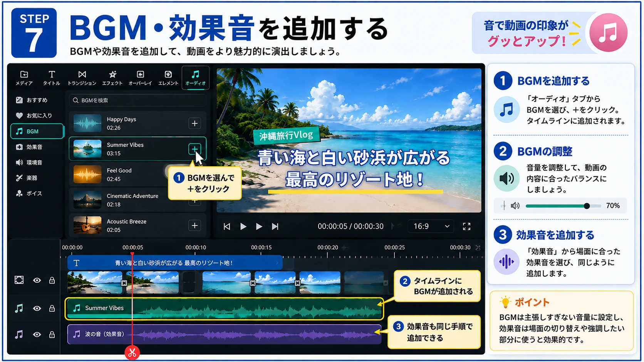Toggle visibility of the Summer Vibes audio track
This screenshot has height=362, width=644.
37,309
